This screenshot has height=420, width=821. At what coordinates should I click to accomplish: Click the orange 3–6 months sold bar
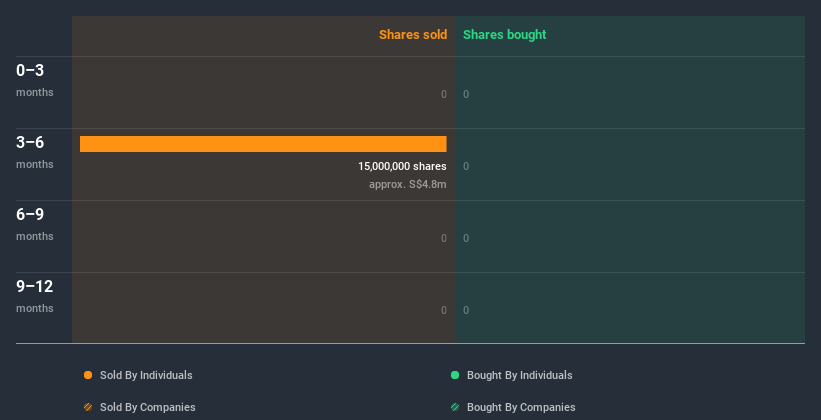point(263,144)
